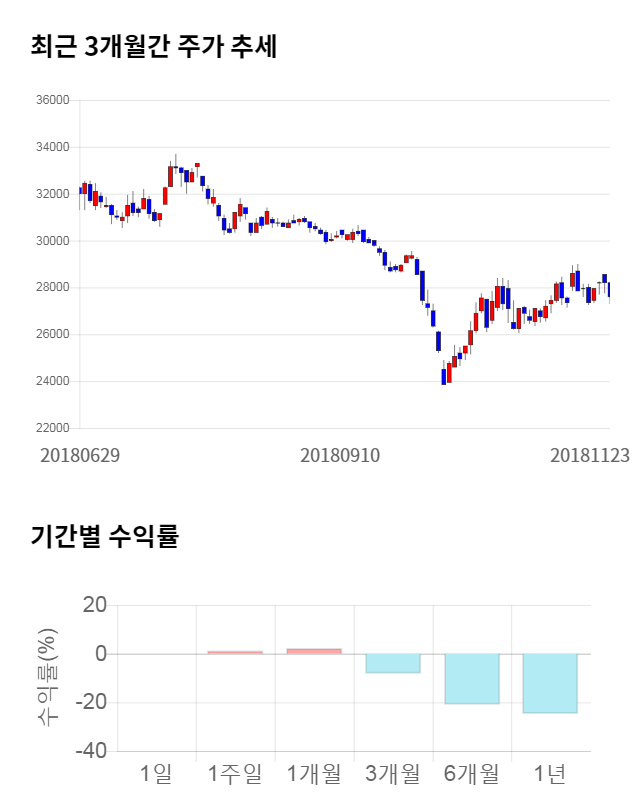Click the 기간별 수익률 heading
The width and height of the screenshot is (640, 810).
[104, 536]
